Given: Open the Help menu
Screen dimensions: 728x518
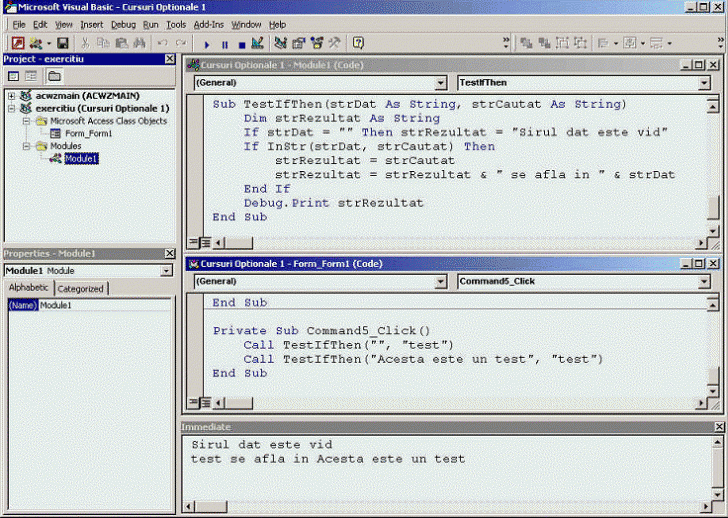Looking at the screenshot, I should pyautogui.click(x=277, y=25).
